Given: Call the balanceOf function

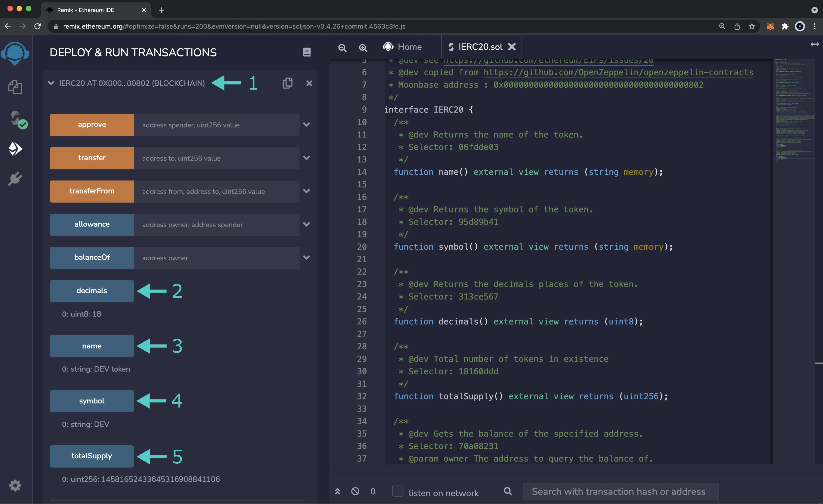Looking at the screenshot, I should (x=92, y=258).
